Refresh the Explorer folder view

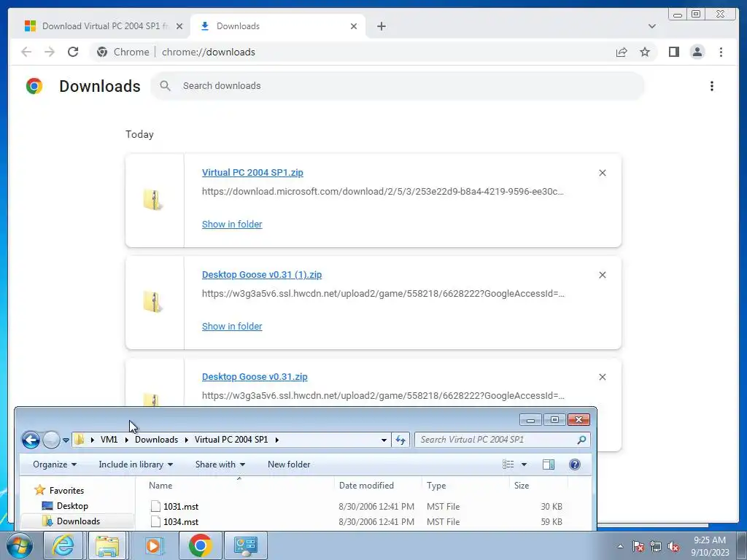(x=400, y=440)
